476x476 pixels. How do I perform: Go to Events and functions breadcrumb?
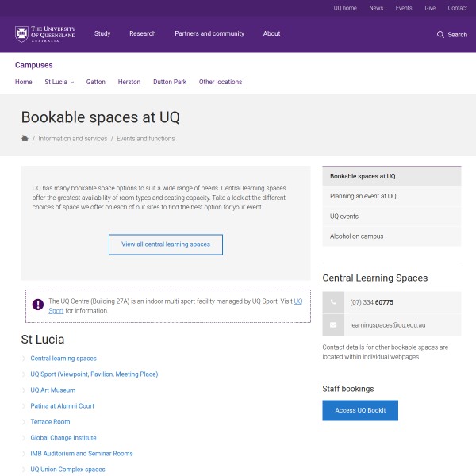(x=146, y=138)
